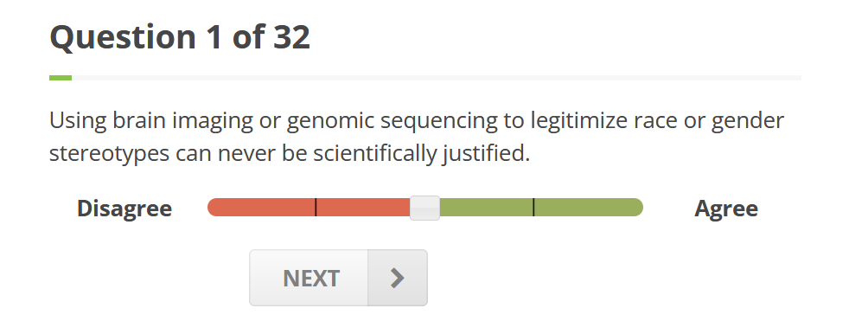Click the word "stereotypes" in the statement
Screen dimensions: 868x321
(x=109, y=154)
